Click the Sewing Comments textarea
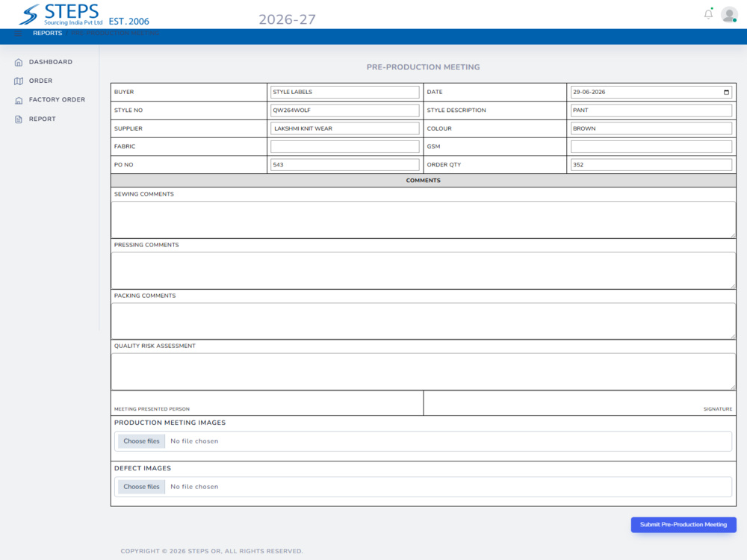Screen dimensions: 747x560 pyautogui.click(x=423, y=220)
